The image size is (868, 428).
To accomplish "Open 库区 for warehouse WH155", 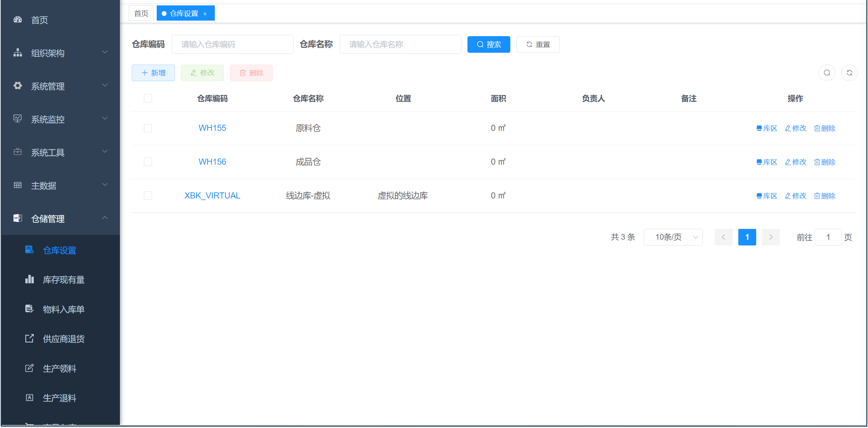I will 767,128.
